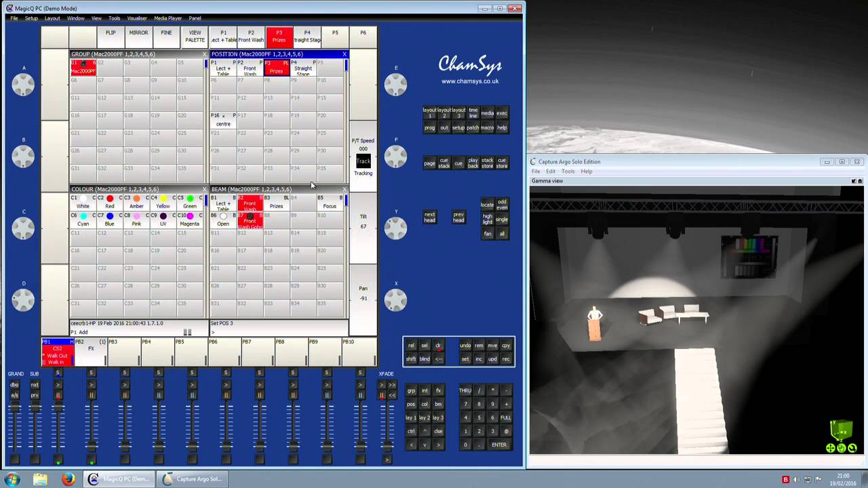This screenshot has width=868, height=488.
Task: Toggle the highlight button
Action: point(487,219)
